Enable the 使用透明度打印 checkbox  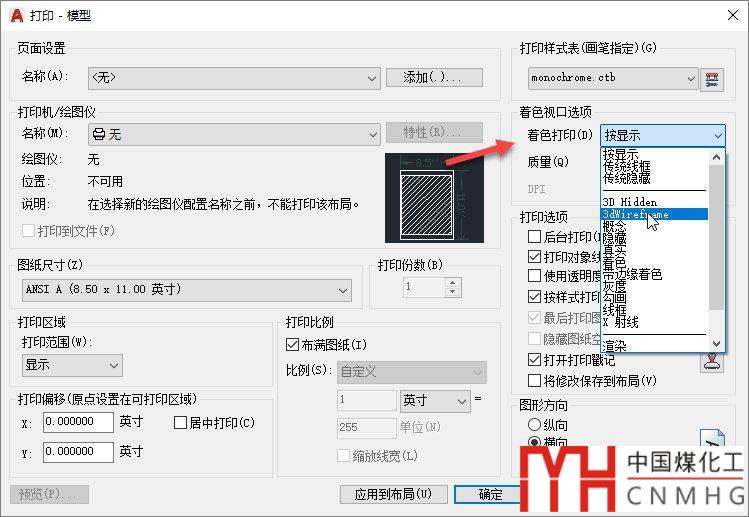[535, 276]
